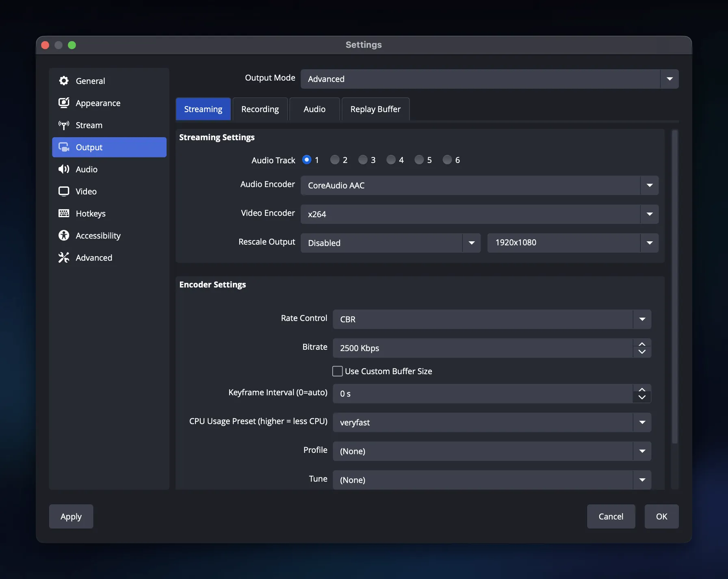The image size is (728, 579).
Task: Open the General settings section
Action: pos(109,81)
